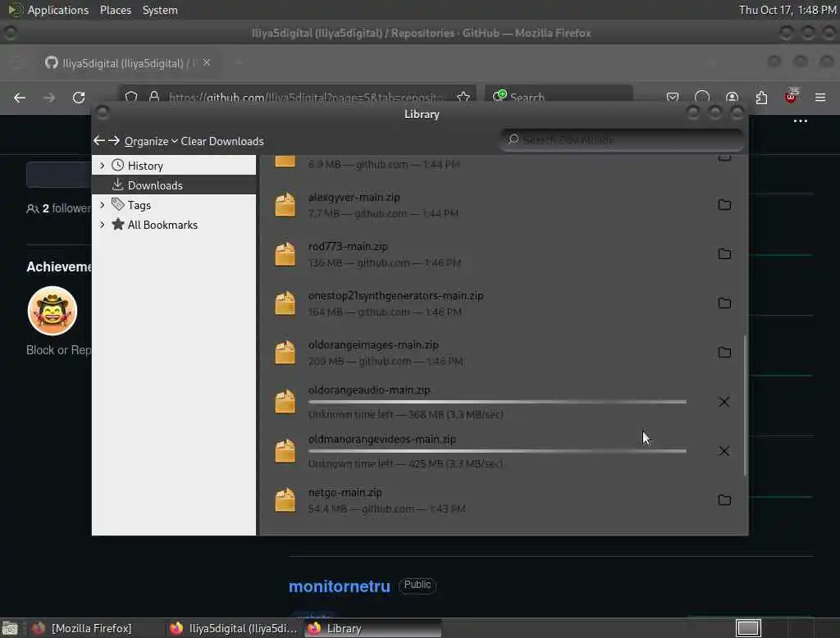Select the netgo-main.zip filename
The width and height of the screenshot is (840, 638).
pyautogui.click(x=345, y=492)
